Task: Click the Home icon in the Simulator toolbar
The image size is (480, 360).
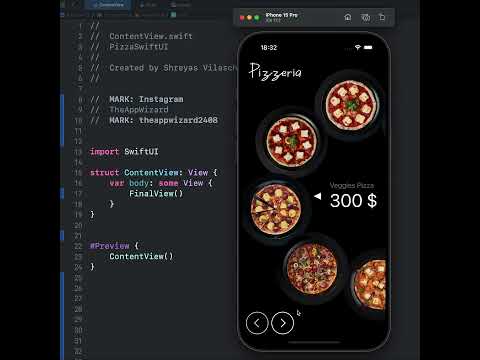Action: coord(348,17)
